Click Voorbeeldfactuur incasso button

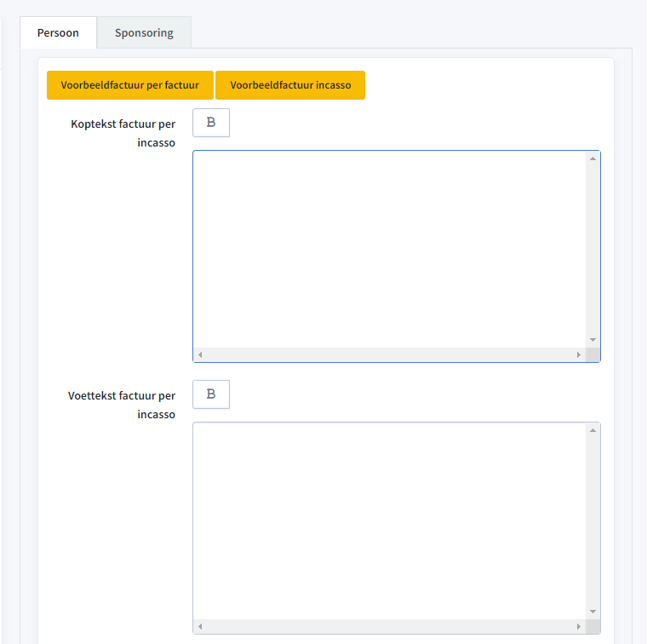tap(290, 85)
